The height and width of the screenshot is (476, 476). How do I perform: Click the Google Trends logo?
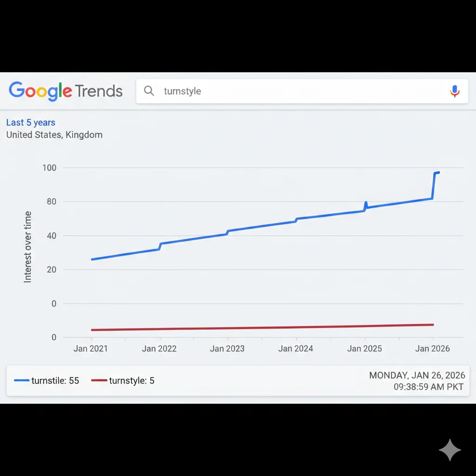pyautogui.click(x=66, y=91)
